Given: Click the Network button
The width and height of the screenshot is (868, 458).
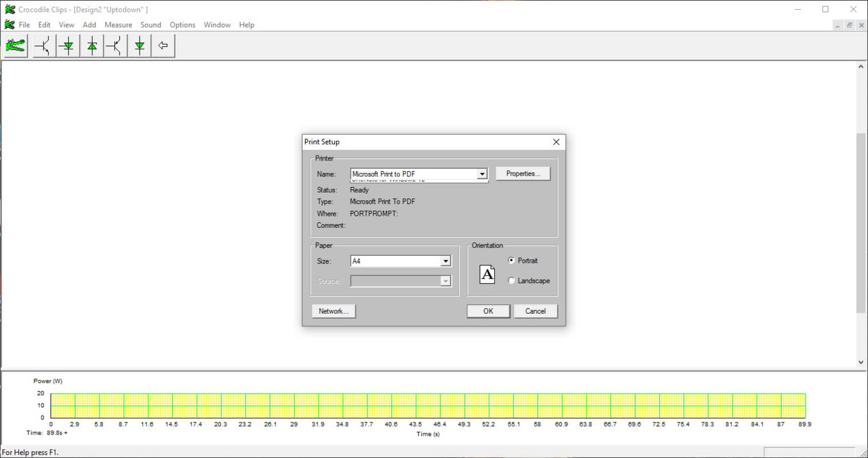Looking at the screenshot, I should tap(334, 311).
